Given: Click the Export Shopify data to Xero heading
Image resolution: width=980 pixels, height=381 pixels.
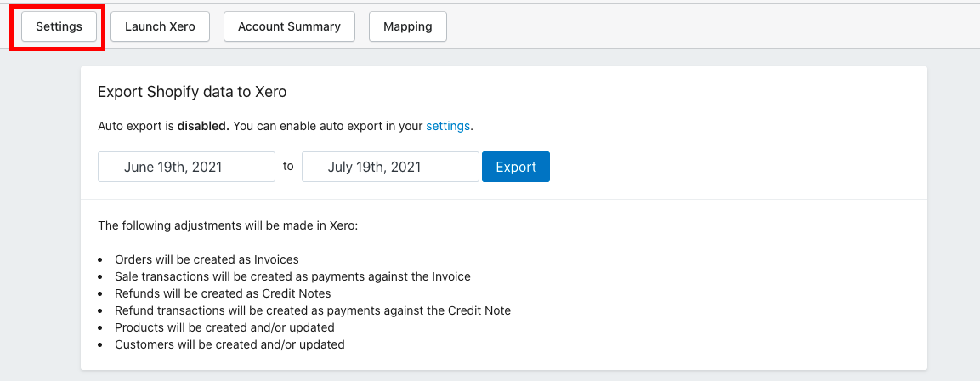Looking at the screenshot, I should pyautogui.click(x=192, y=92).
